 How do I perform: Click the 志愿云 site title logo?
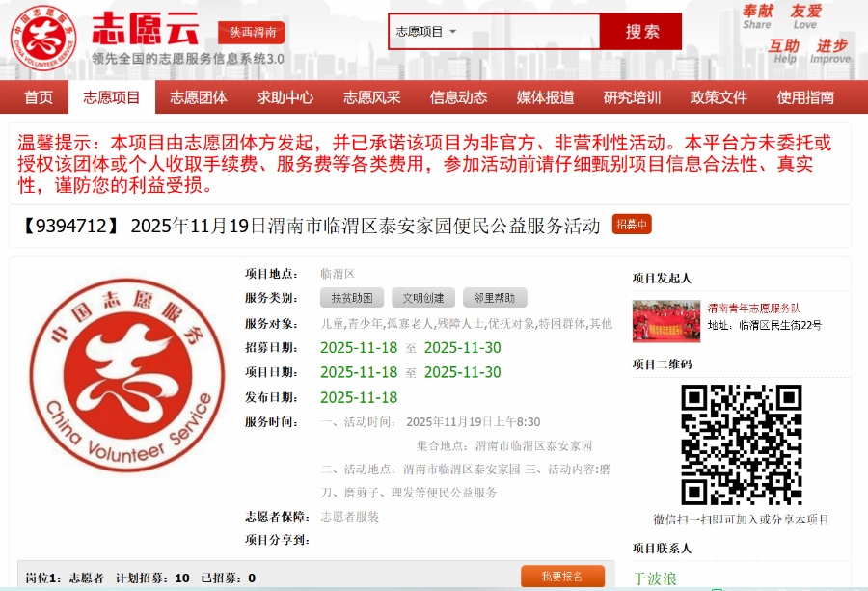coord(146,30)
